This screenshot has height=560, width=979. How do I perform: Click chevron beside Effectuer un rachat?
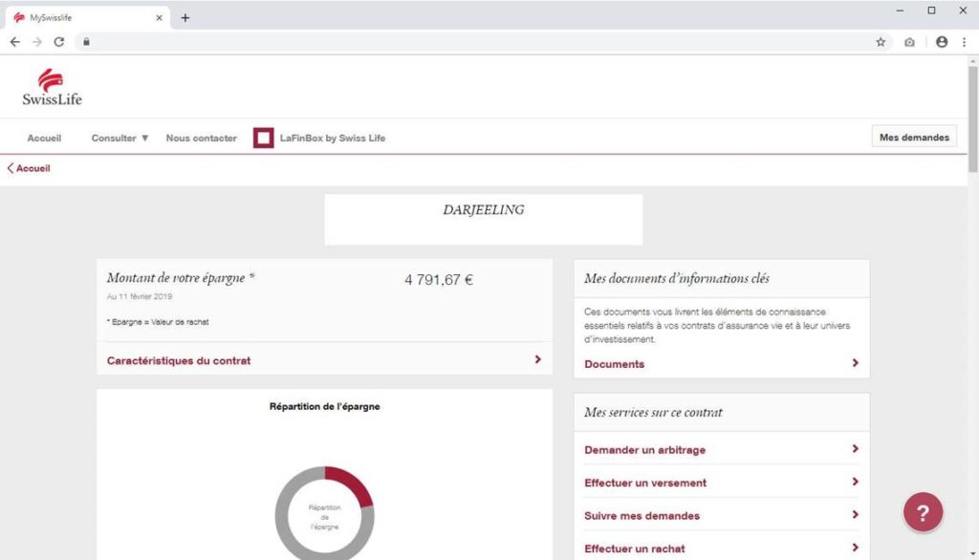tap(856, 548)
